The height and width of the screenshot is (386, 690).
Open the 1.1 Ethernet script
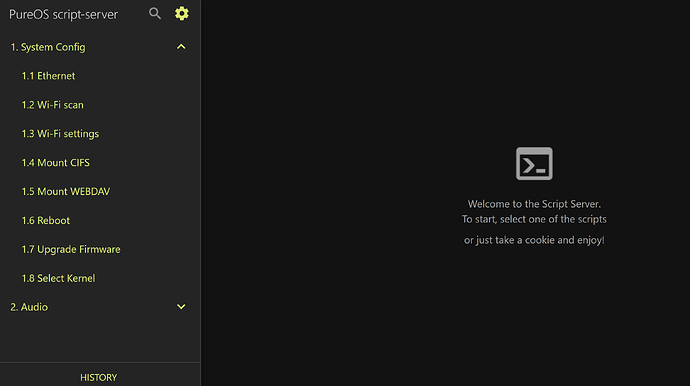100,76
